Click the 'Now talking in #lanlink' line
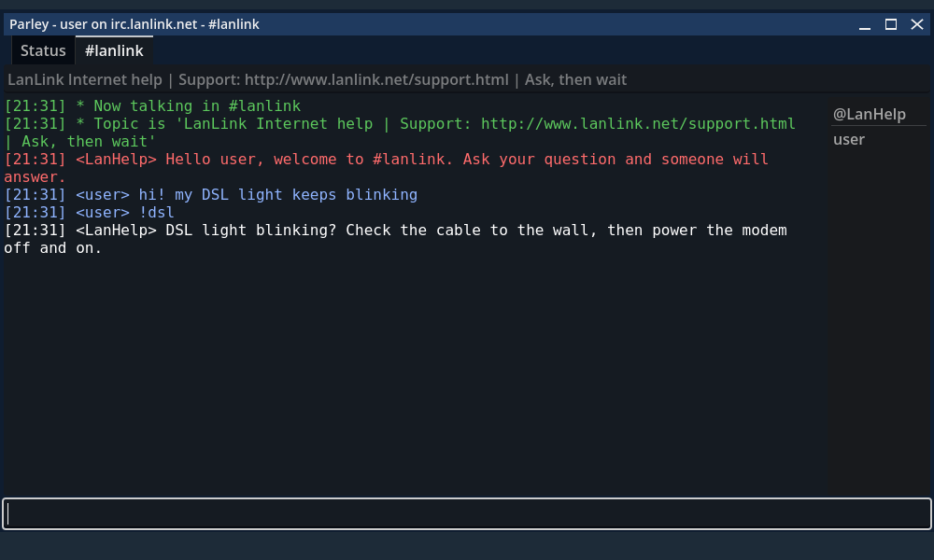 click(152, 105)
